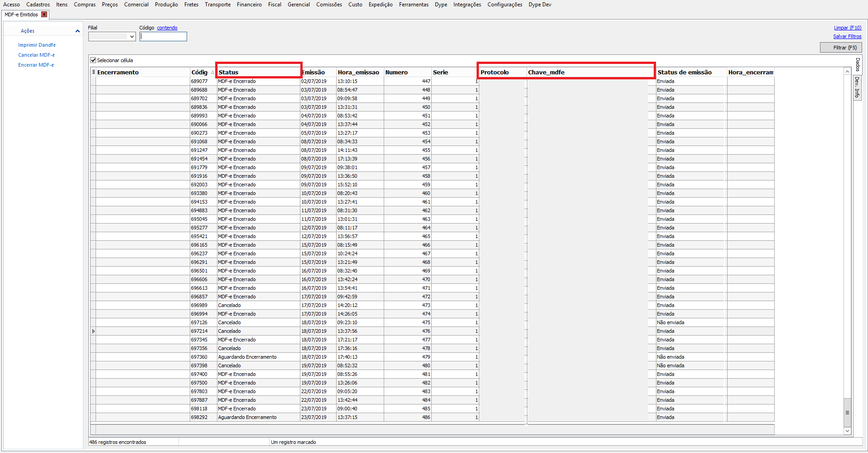
Task: Click the Cancelar MDF-e action
Action: [36, 55]
